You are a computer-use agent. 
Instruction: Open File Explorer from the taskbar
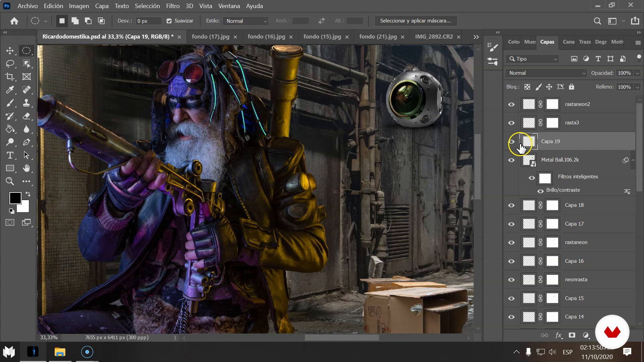(60, 352)
